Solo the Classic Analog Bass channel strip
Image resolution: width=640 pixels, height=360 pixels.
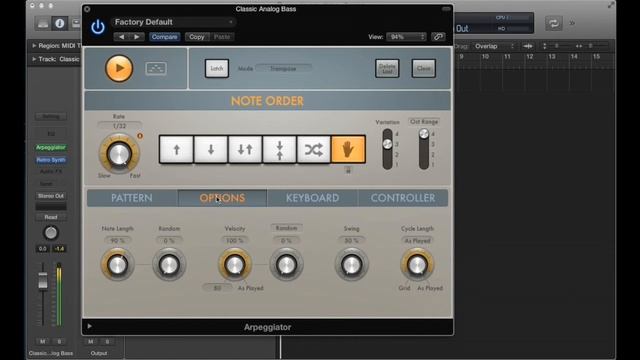pos(59,341)
